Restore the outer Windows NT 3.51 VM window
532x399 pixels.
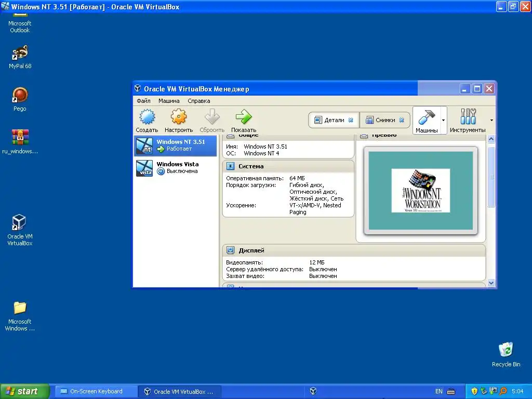[513, 6]
